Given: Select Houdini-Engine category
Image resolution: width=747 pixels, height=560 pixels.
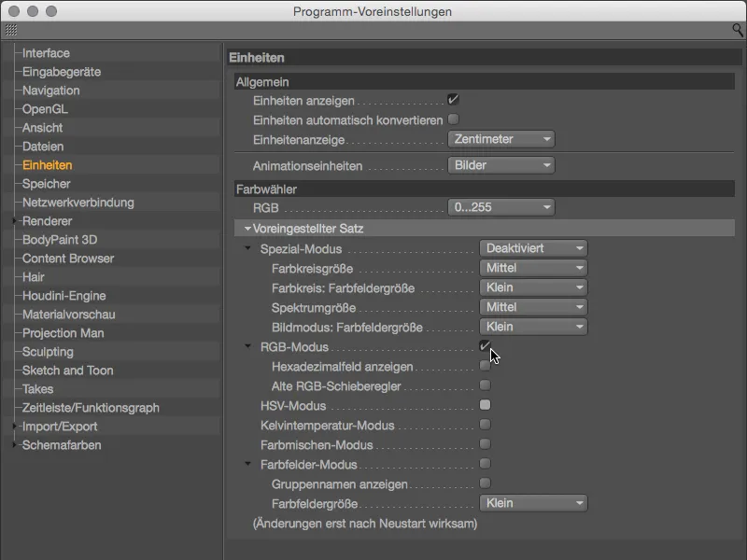Looking at the screenshot, I should 63,296.
